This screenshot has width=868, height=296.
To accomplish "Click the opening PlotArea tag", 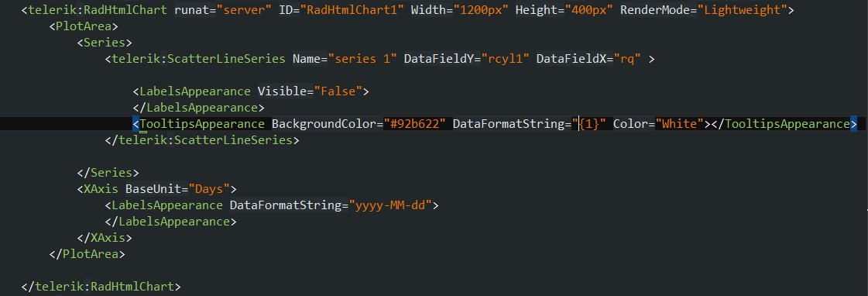I will 84,26.
